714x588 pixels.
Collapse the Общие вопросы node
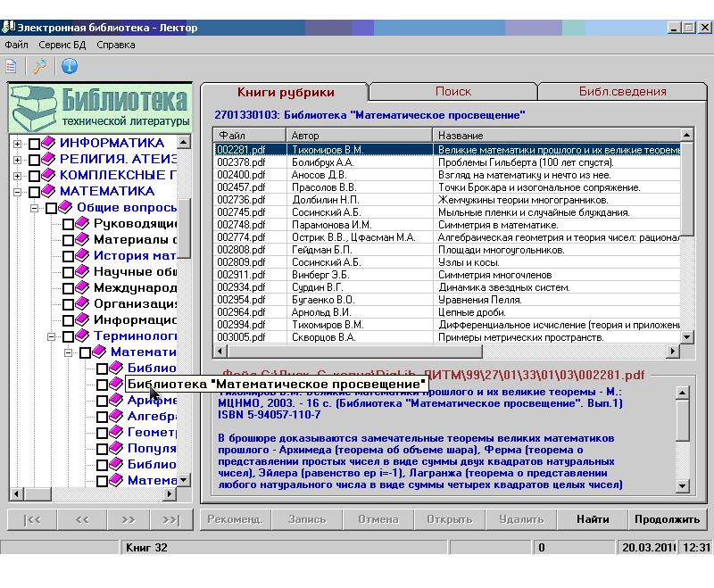coord(34,208)
